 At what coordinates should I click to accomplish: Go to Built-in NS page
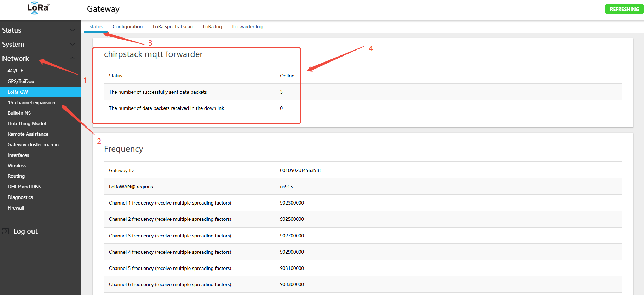(19, 113)
